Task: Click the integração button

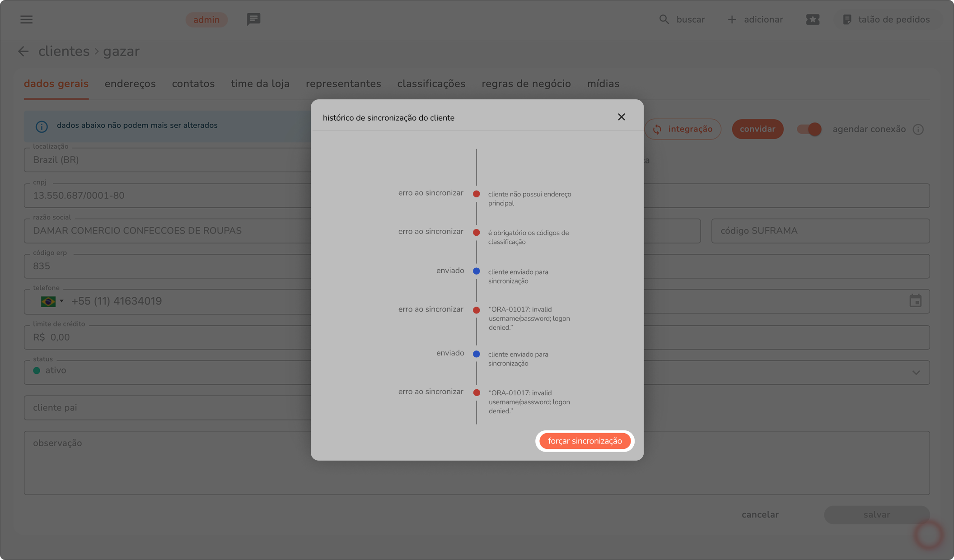Action: click(683, 129)
